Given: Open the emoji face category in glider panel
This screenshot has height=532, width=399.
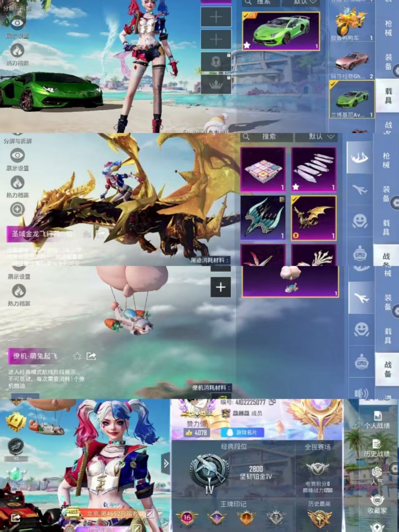Looking at the screenshot, I should pyautogui.click(x=359, y=222).
